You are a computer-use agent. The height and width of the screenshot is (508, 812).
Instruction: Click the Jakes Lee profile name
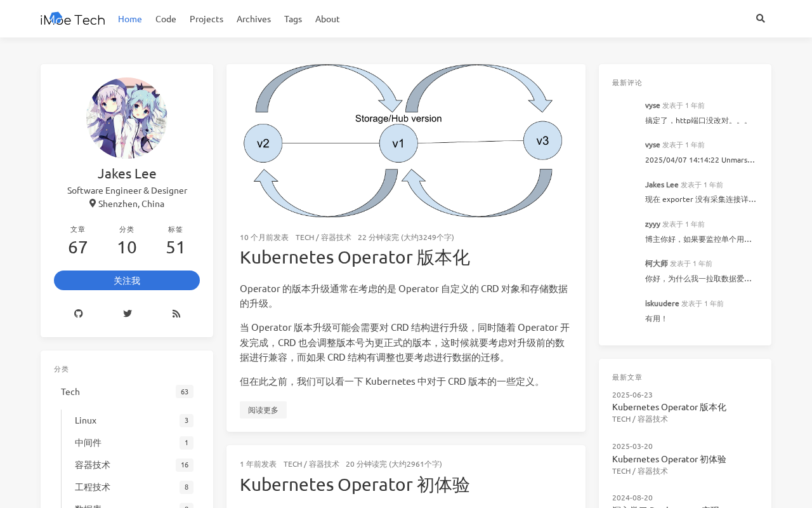[x=127, y=173]
